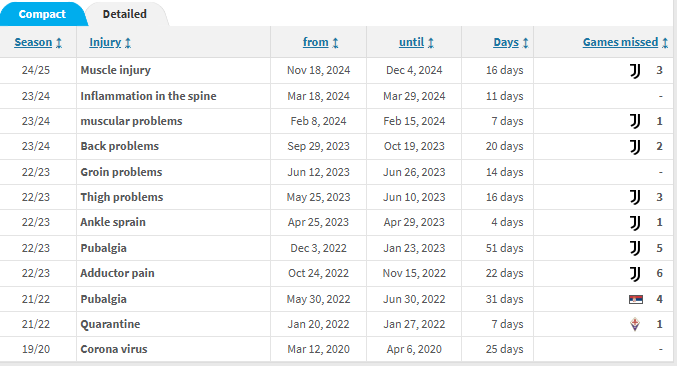Click Juventus logo in Thigh problems row
This screenshot has width=677, height=366.
(635, 197)
